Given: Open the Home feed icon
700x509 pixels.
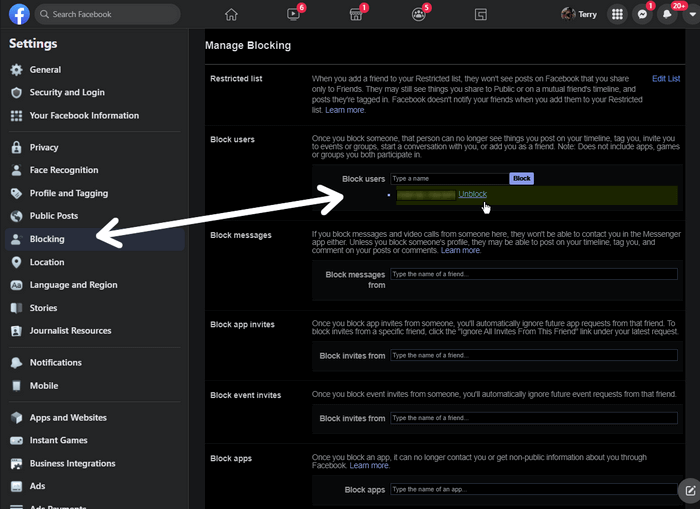Looking at the screenshot, I should point(231,15).
